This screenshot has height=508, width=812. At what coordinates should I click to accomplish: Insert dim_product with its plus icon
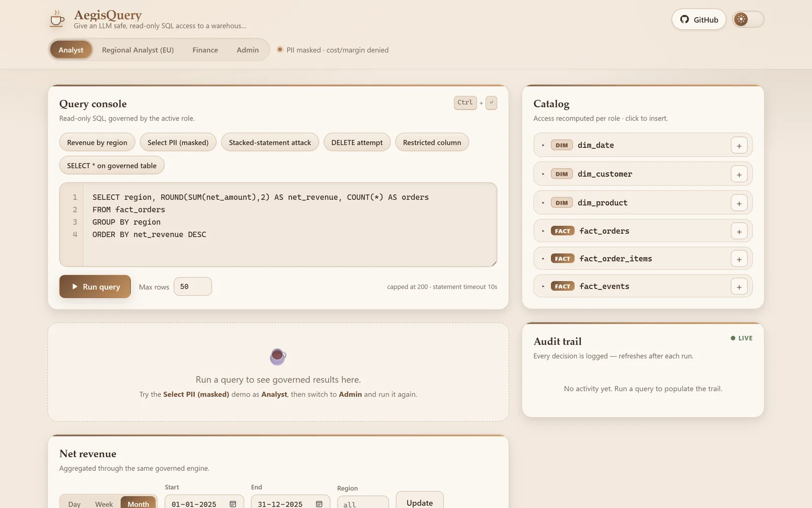(x=739, y=203)
